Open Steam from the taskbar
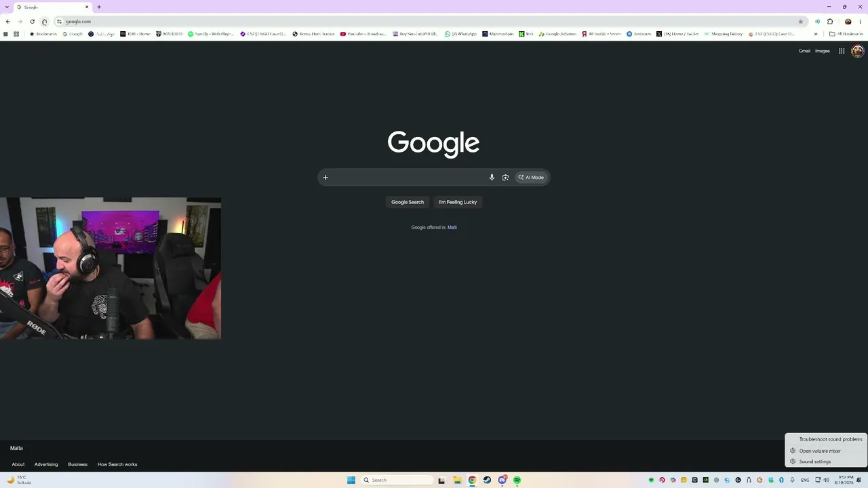Image resolution: width=868 pixels, height=488 pixels. pyautogui.click(x=487, y=481)
